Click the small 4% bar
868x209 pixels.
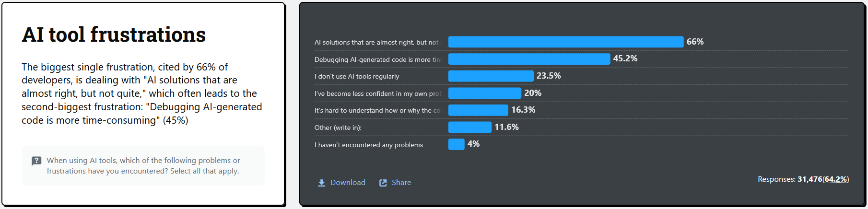[x=456, y=144]
